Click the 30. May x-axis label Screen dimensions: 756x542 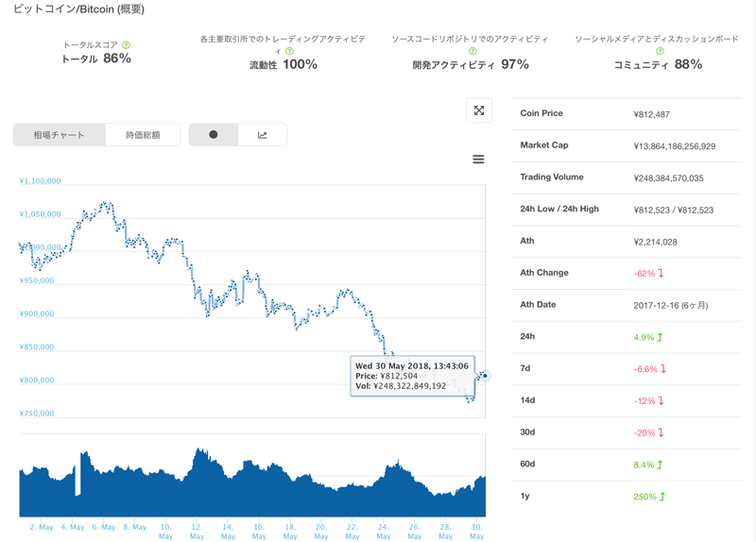click(476, 532)
